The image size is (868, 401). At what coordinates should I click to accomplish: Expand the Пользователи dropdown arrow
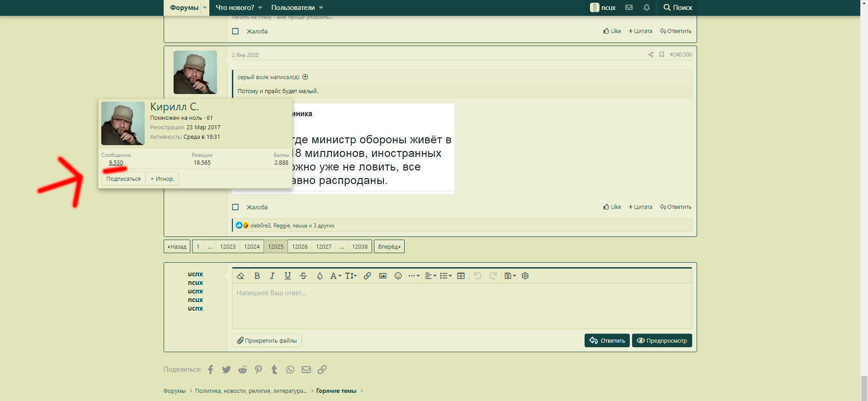(321, 8)
